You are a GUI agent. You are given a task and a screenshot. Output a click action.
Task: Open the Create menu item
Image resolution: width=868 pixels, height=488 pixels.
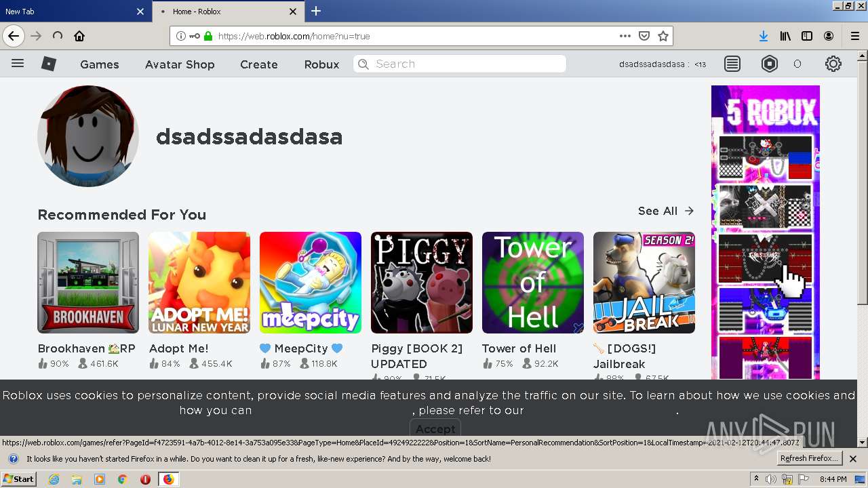pos(259,64)
